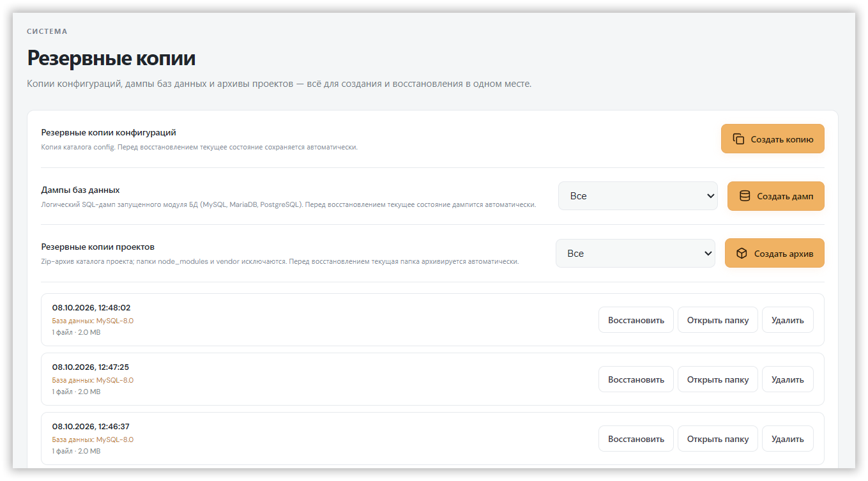
Task: Open the database dumps filter dropdown
Action: pos(638,196)
